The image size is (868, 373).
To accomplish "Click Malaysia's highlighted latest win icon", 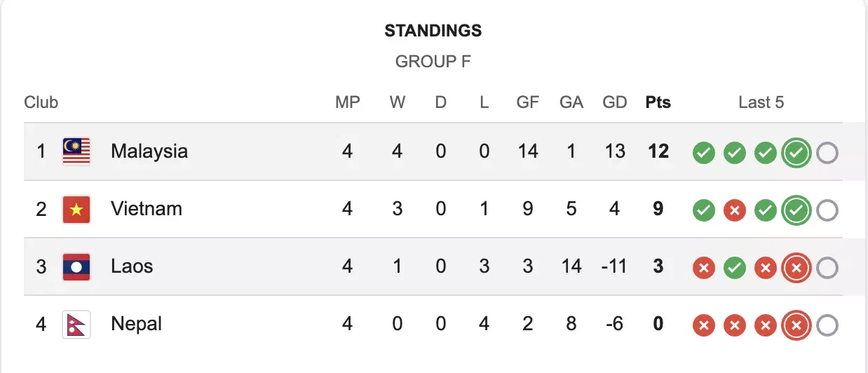I will point(796,153).
